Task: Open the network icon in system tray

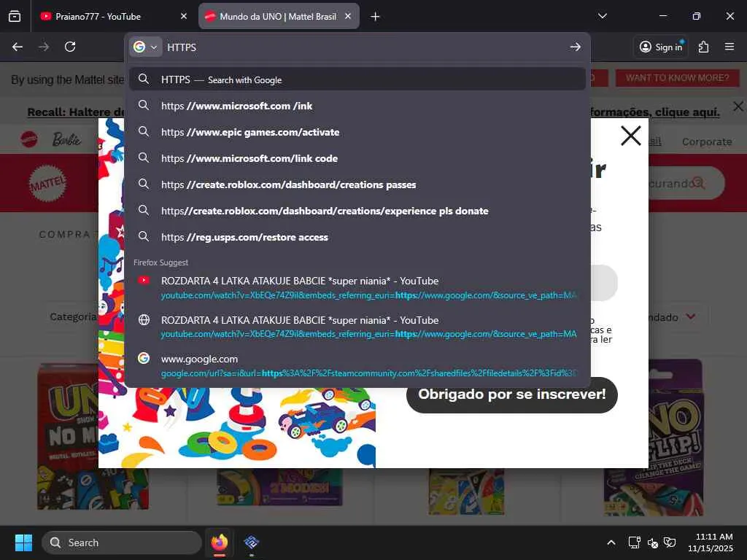Action: (x=634, y=542)
